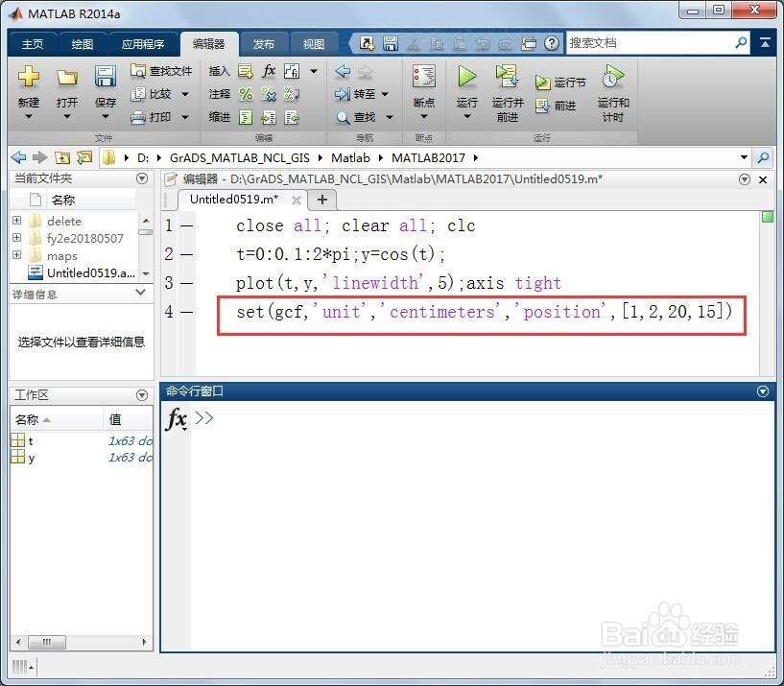Open the New dropdown arrow
The width and height of the screenshot is (784, 686).
tap(29, 116)
